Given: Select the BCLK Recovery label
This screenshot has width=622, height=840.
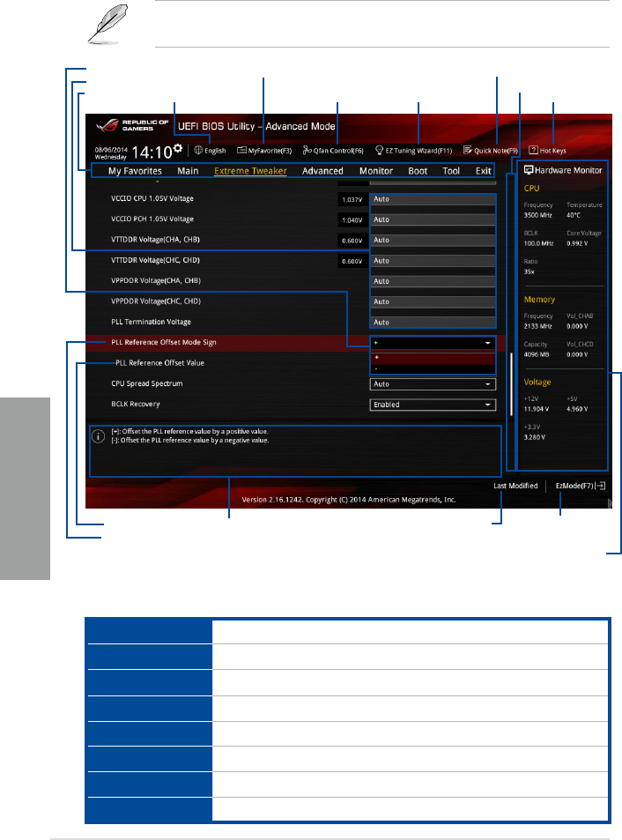Looking at the screenshot, I should click(136, 404).
